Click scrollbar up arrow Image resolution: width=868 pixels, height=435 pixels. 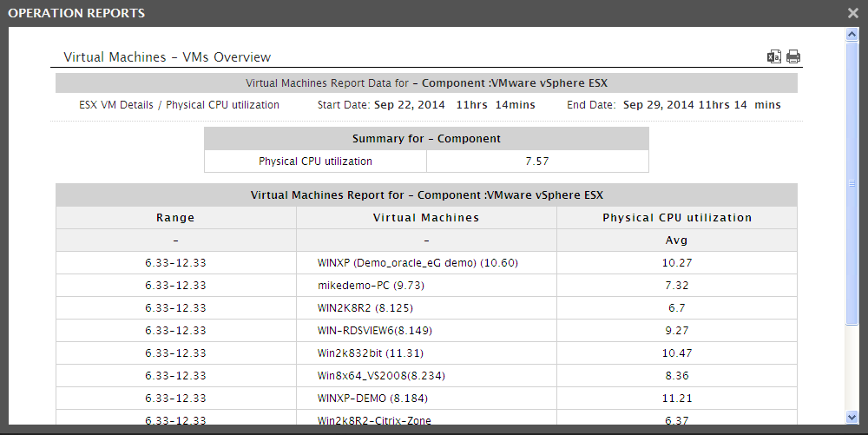click(852, 35)
